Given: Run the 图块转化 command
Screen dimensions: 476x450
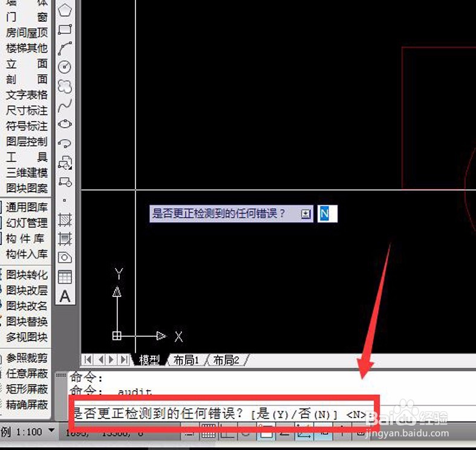Looking at the screenshot, I should (27, 275).
